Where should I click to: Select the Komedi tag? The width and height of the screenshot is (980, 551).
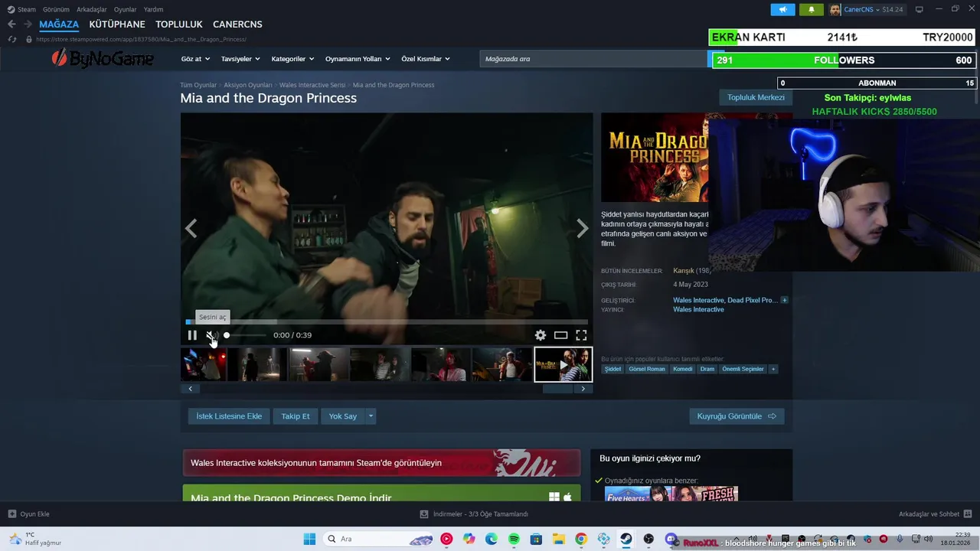point(683,369)
